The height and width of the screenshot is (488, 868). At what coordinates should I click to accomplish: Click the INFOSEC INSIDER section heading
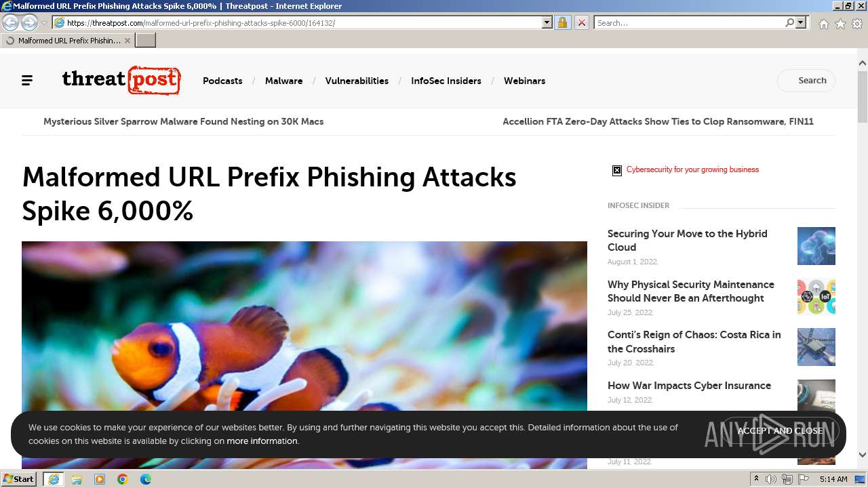click(x=638, y=205)
